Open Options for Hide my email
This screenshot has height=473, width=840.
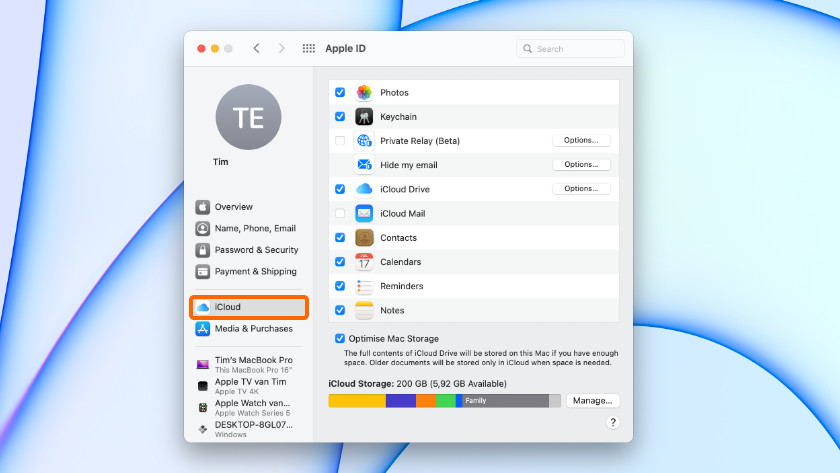581,165
